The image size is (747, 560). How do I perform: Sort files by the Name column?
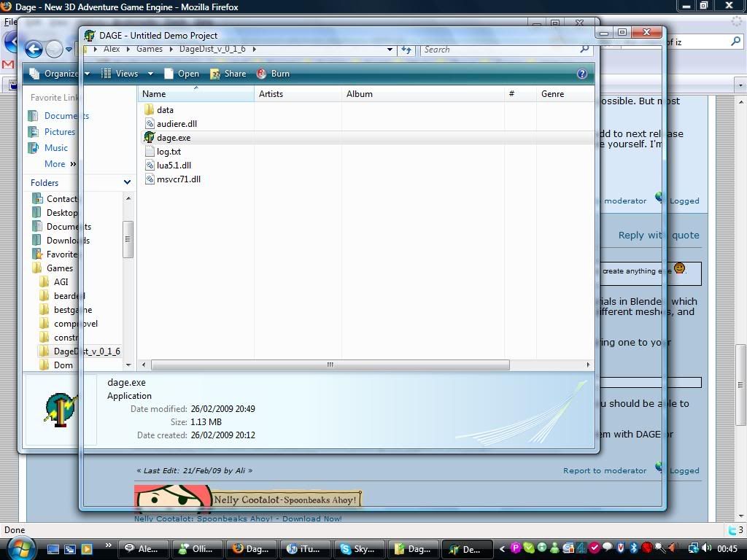coord(196,94)
